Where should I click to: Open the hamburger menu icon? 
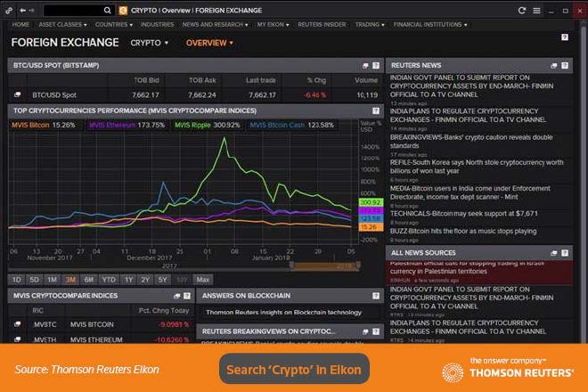[536, 11]
